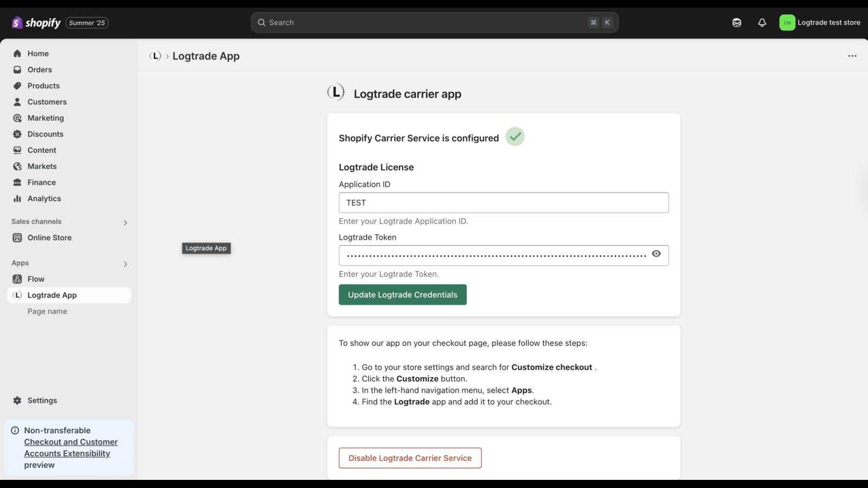Expand the Sales channels chevron
The height and width of the screenshot is (488, 868).
coord(125,223)
